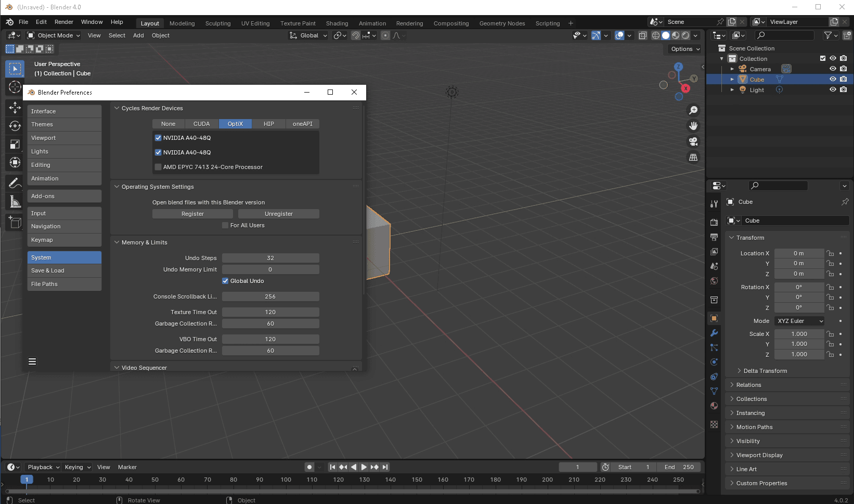Open the Modifiers wrench properties tab
Screen dimensions: 854x504
pos(714,333)
